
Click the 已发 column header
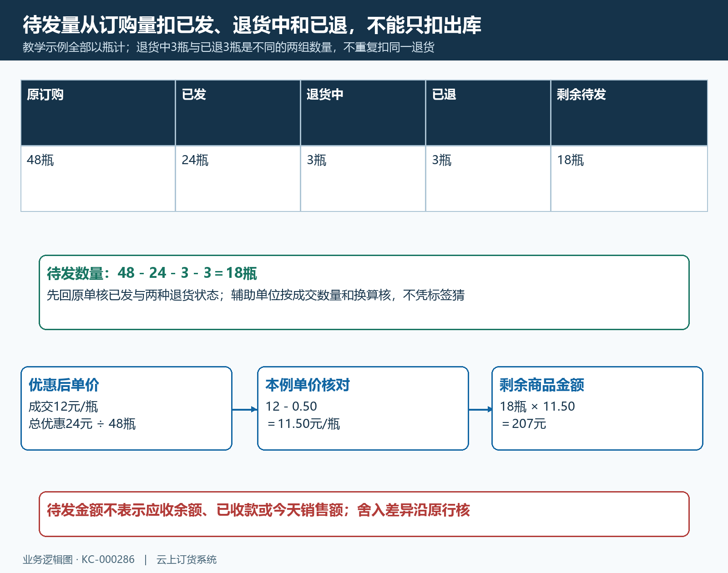238,113
